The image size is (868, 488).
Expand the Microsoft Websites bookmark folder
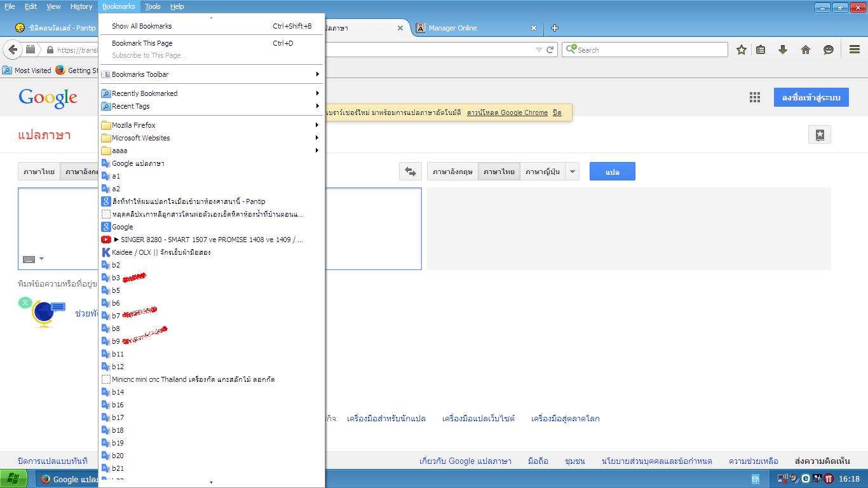point(212,138)
